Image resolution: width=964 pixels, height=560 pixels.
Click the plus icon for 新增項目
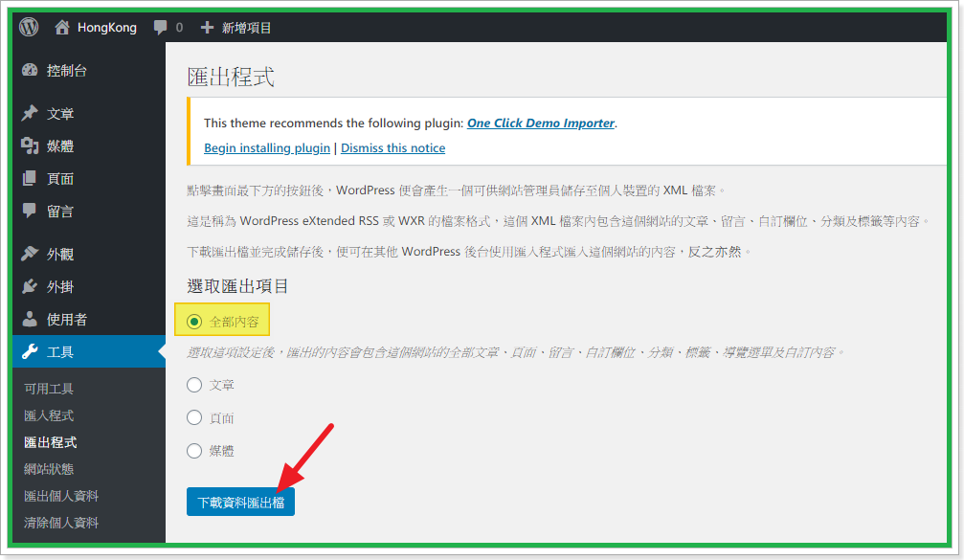point(207,27)
